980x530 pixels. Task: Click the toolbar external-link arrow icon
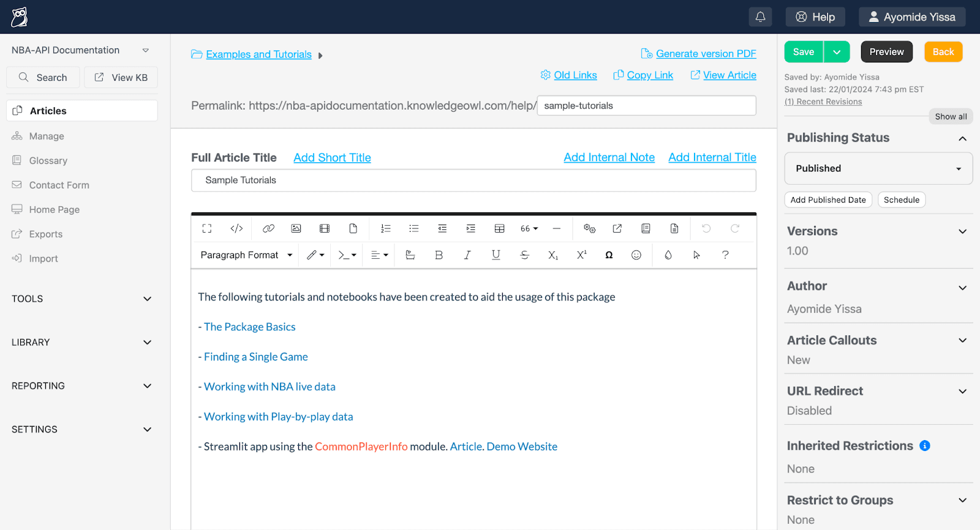[x=617, y=228]
